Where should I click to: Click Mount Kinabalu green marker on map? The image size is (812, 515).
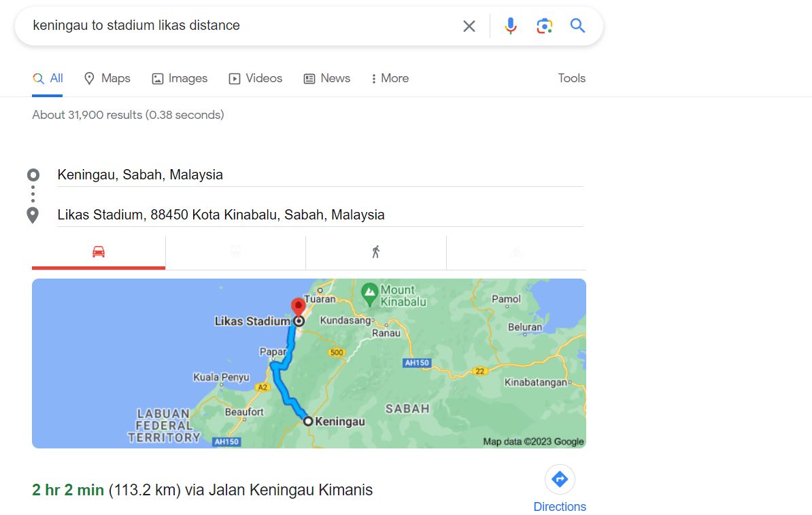(370, 294)
